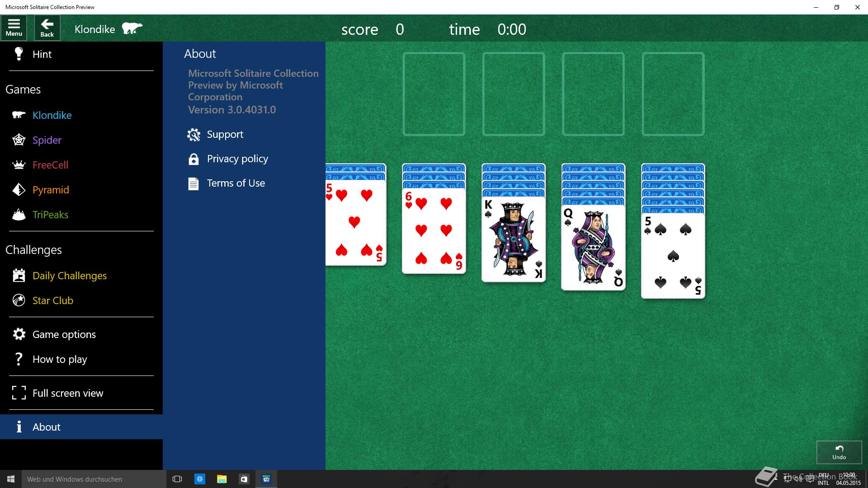The image size is (868, 488).
Task: Open the Pyramid game
Action: [x=81, y=190]
